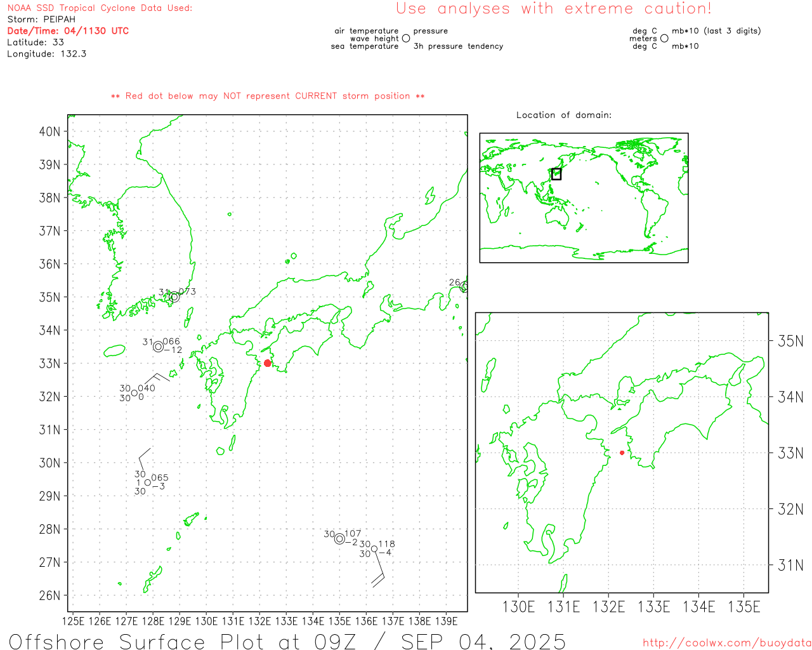Click 'mb*10 (last 3 digits)' legend text
The image size is (812, 650).
pyautogui.click(x=716, y=31)
